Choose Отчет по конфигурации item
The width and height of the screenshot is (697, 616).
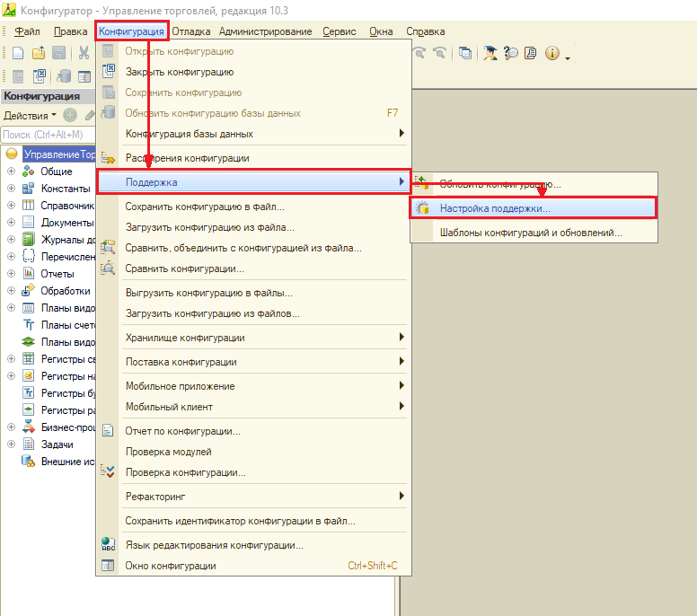(253, 431)
